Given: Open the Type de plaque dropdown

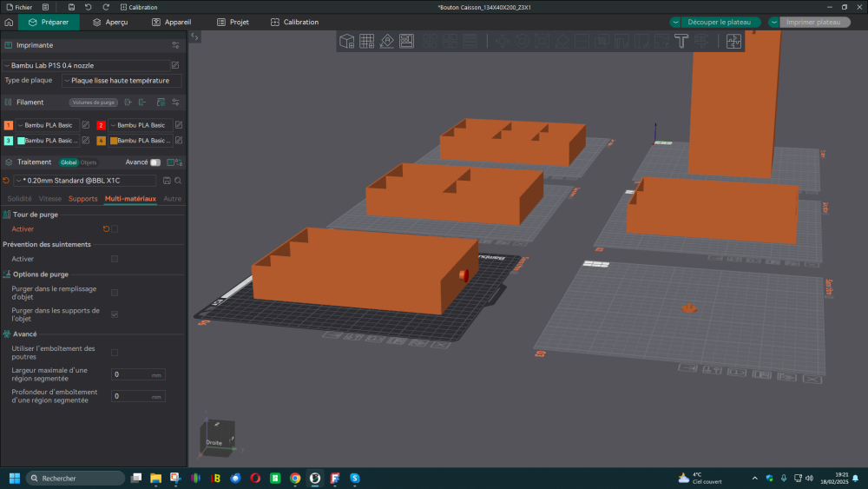Looking at the screenshot, I should pos(122,81).
